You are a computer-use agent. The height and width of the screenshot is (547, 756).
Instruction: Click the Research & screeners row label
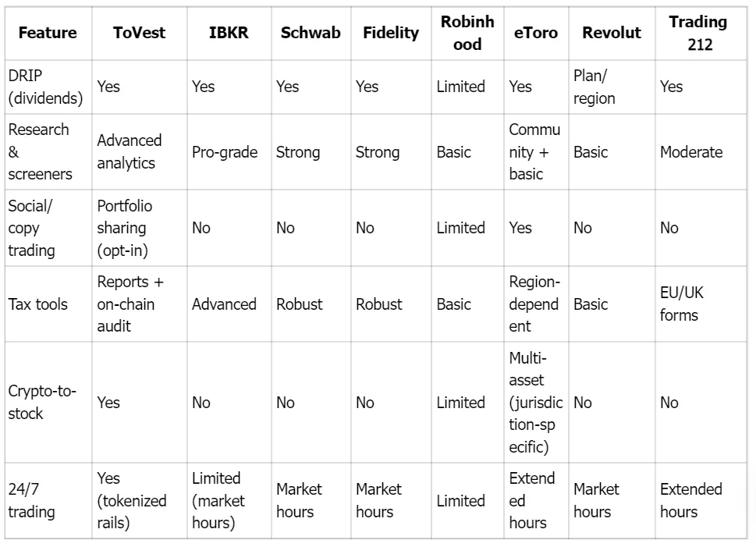pyautogui.click(x=39, y=152)
